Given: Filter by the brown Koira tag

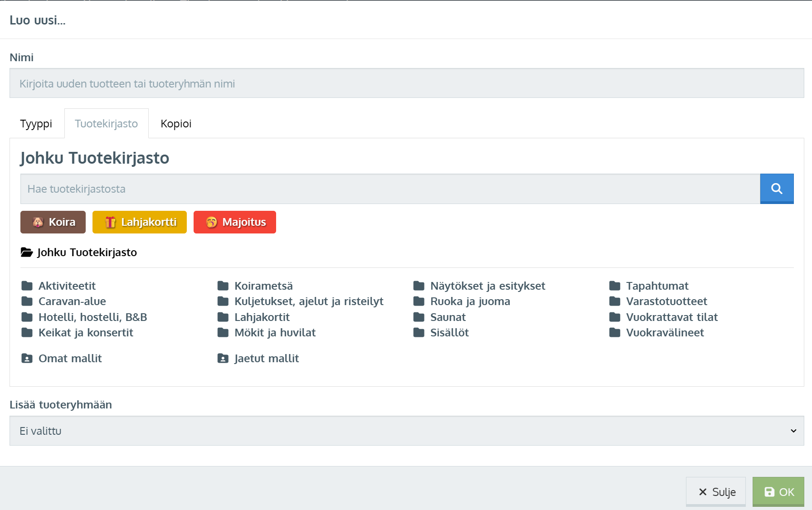Looking at the screenshot, I should (53, 222).
